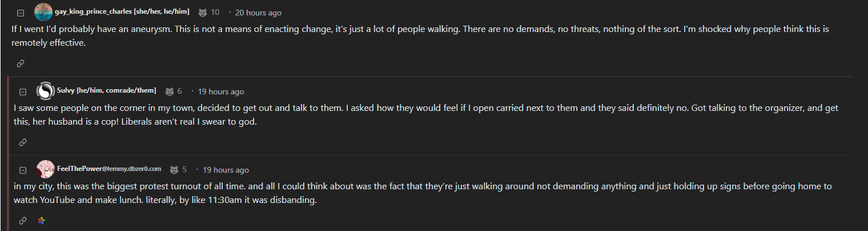Image resolution: width=868 pixels, height=231 pixels.
Task: Click the score icon showing 10
Action: click(x=203, y=13)
